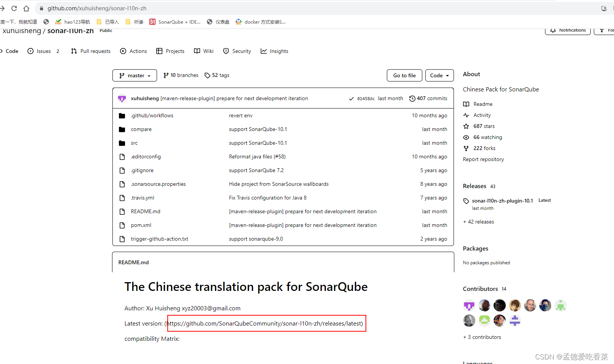View the 222 forks link
Image resolution: width=614 pixels, height=364 pixels.
point(479,148)
